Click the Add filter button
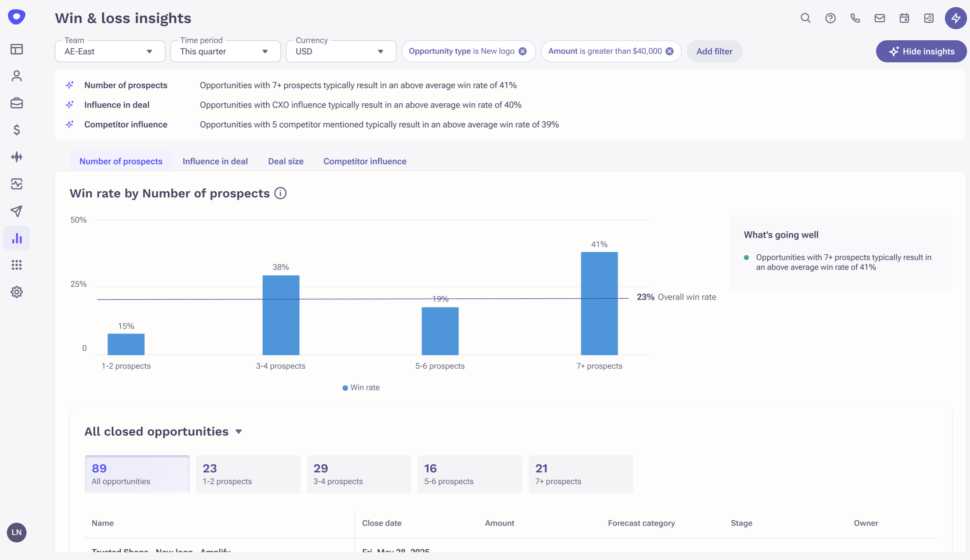The height and width of the screenshot is (560, 970). (714, 51)
